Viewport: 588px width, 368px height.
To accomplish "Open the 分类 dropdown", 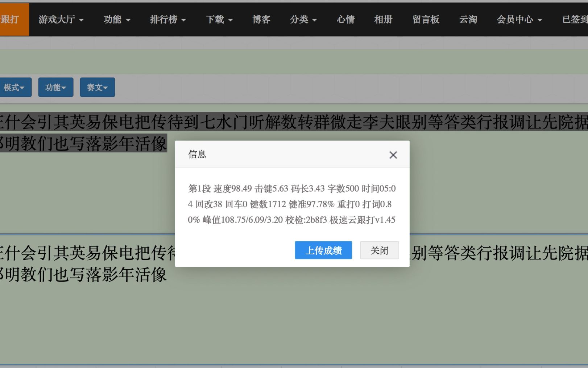I will (x=303, y=20).
